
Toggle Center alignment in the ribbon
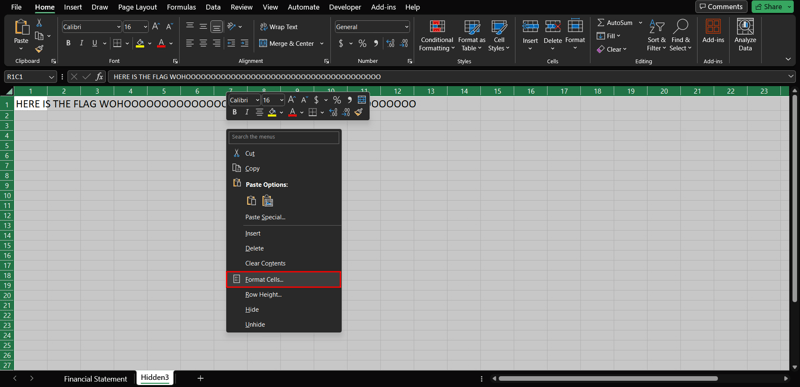203,43
